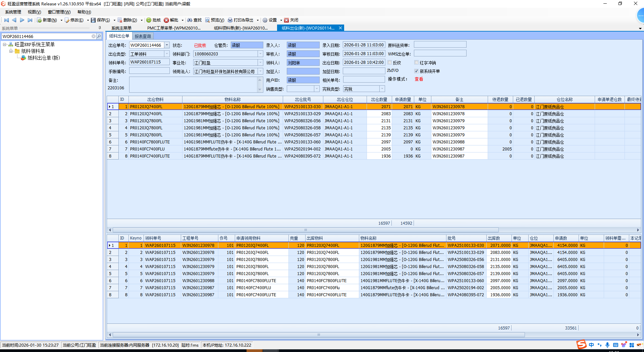Open the 帮助(H) menu
The width and height of the screenshot is (644, 352).
84,12
